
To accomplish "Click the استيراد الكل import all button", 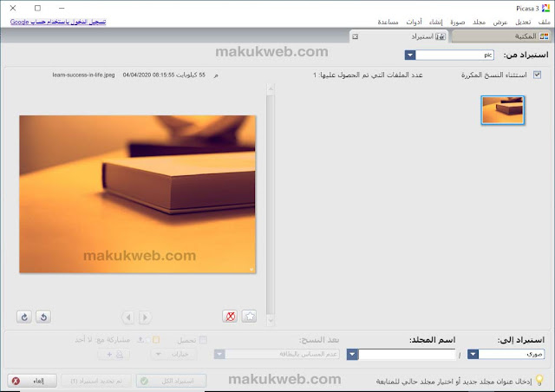I will [x=172, y=381].
